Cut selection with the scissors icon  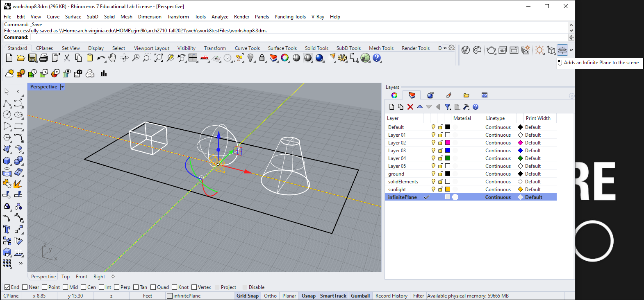pyautogui.click(x=67, y=58)
